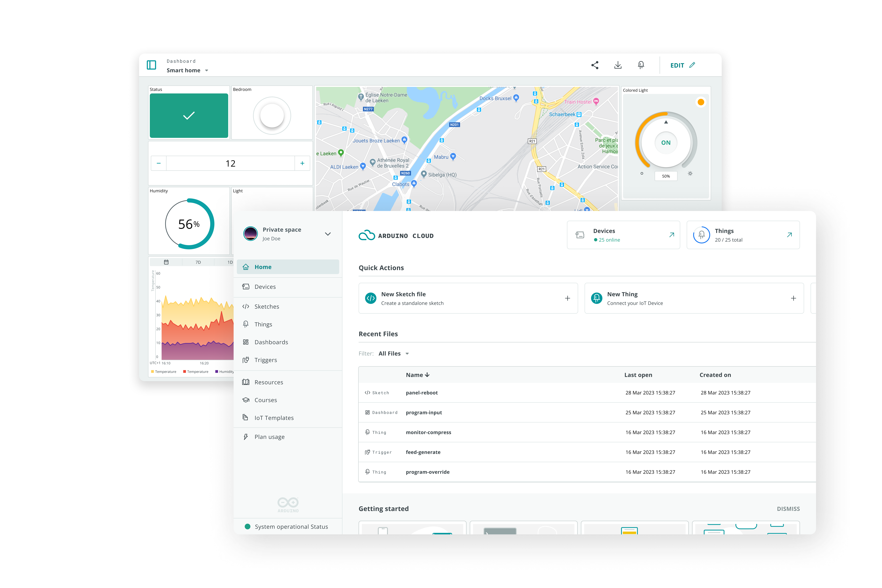The image size is (882, 588).
Task: Open the All Files filter dropdown
Action: tap(394, 354)
